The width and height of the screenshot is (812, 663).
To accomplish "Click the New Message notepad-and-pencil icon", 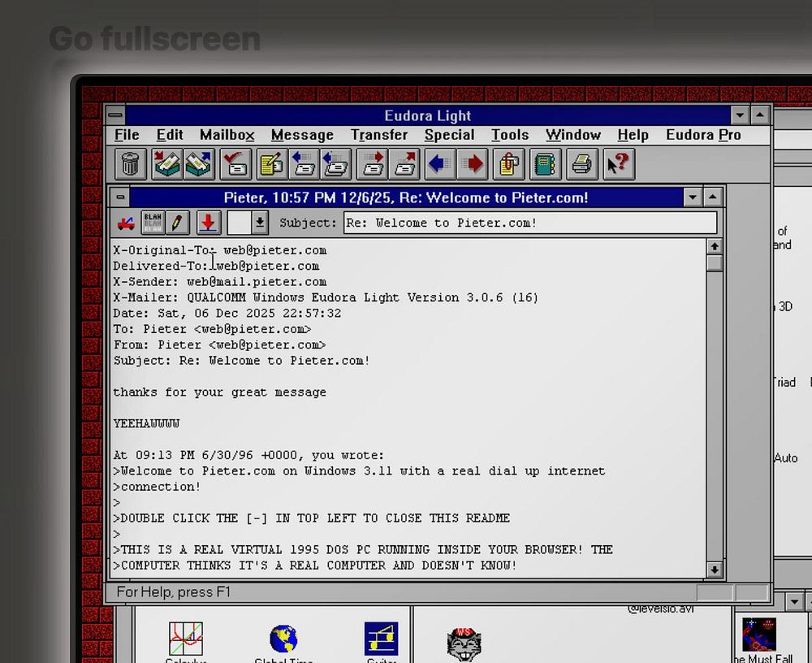I will pos(272,164).
